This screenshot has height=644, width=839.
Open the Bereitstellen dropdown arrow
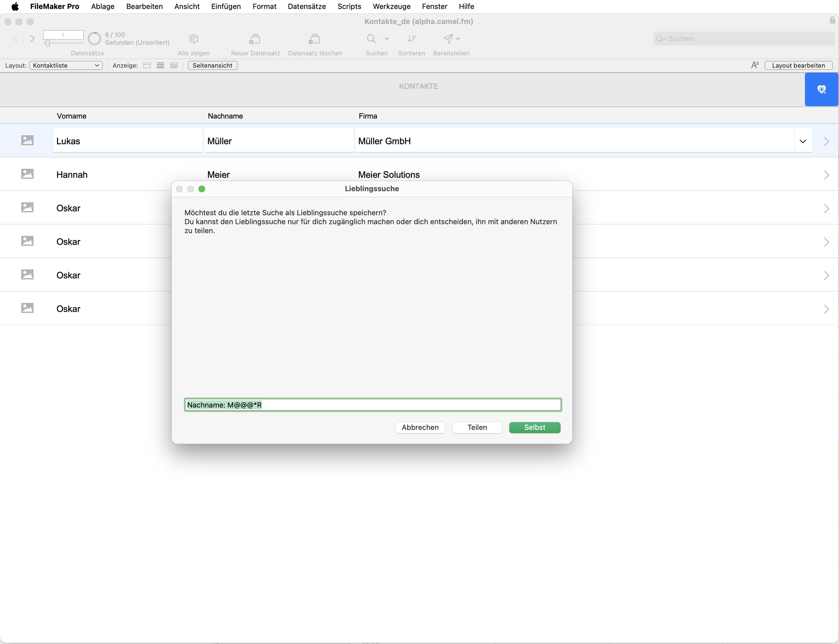pyautogui.click(x=458, y=39)
